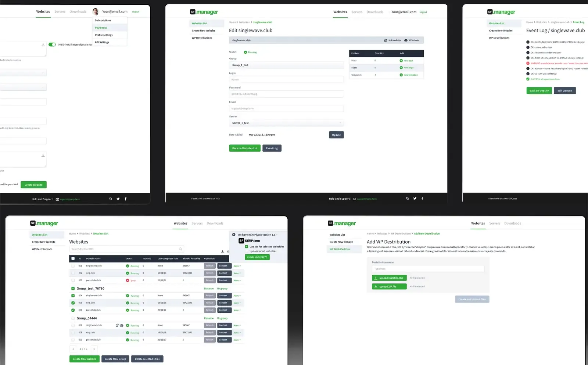This screenshot has width=588, height=365.
Task: Click the WP Admin icon on Edit page
Action: tap(406, 40)
